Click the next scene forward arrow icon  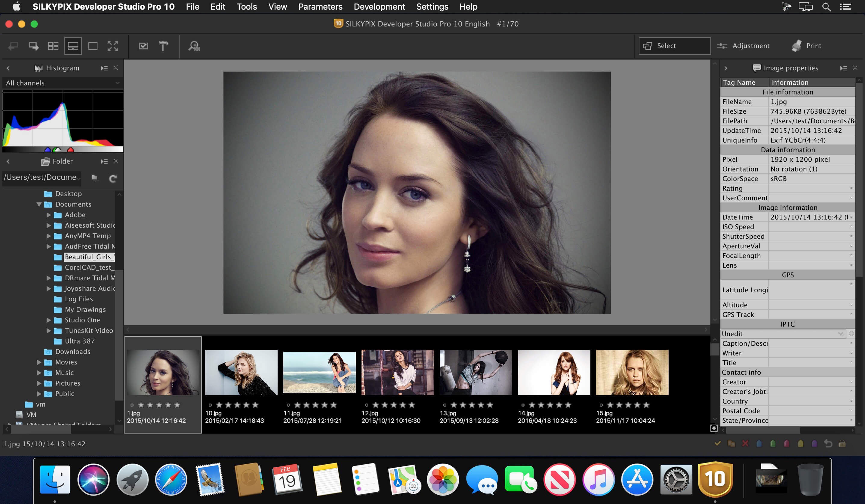point(33,46)
